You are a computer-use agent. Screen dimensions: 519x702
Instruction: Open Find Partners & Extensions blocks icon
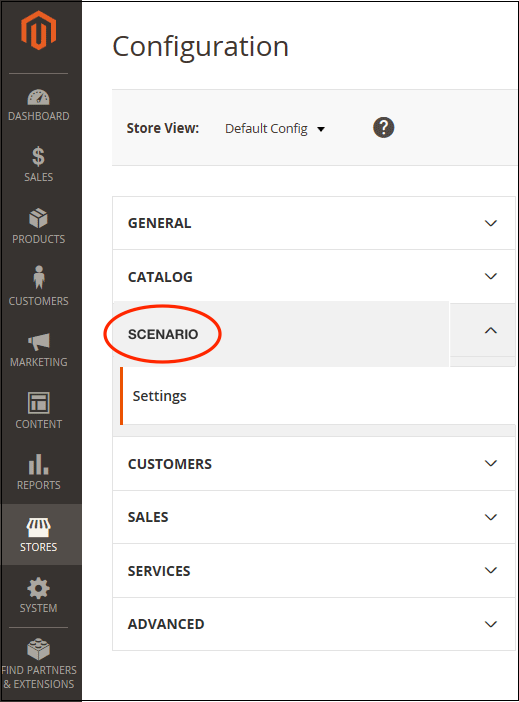pos(39,649)
